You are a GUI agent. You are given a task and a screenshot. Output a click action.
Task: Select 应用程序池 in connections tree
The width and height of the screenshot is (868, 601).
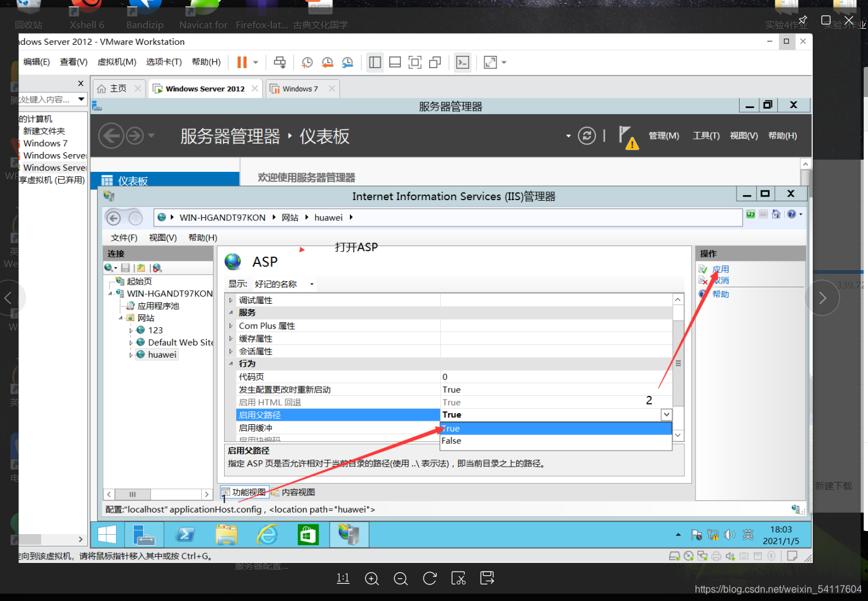[x=158, y=306]
